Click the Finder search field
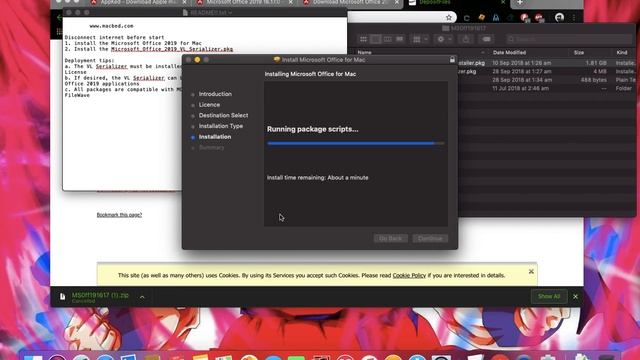This screenshot has width=640, height=360. click(569, 39)
